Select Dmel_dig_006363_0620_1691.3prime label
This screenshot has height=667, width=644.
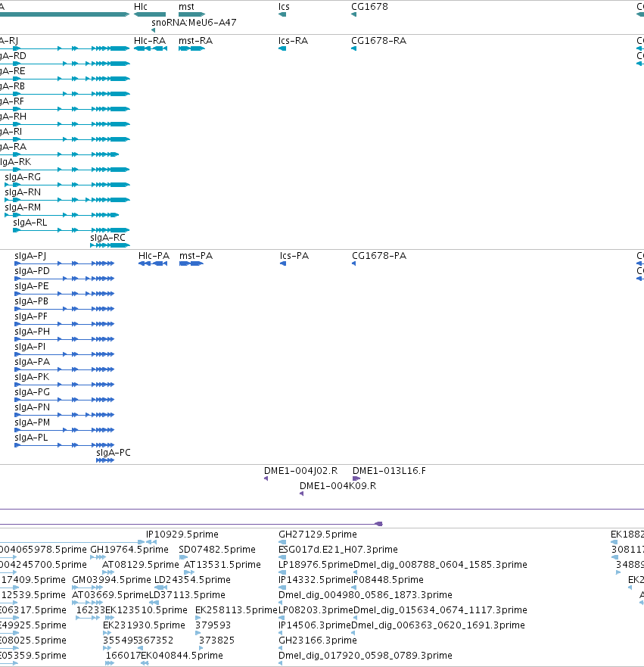[438, 625]
